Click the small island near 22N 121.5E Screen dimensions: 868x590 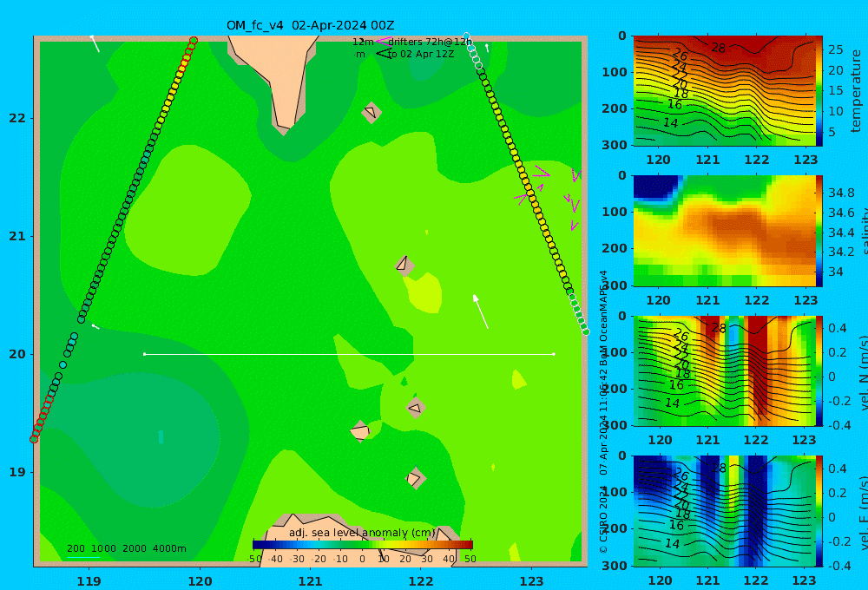pyautogui.click(x=372, y=112)
